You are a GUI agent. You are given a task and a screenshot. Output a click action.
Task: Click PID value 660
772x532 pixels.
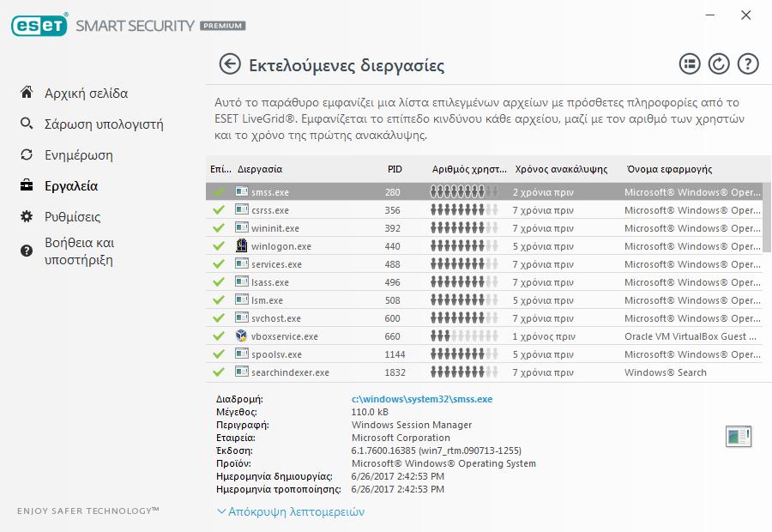click(x=392, y=336)
